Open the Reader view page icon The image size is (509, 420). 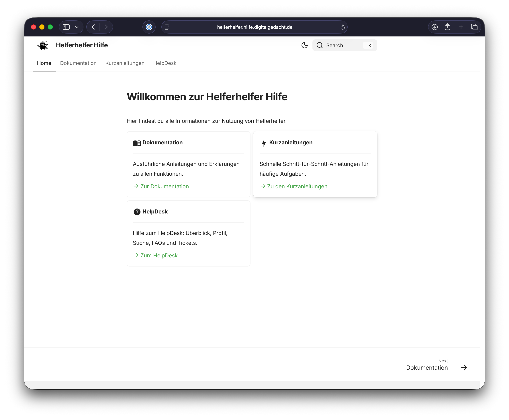pyautogui.click(x=167, y=27)
